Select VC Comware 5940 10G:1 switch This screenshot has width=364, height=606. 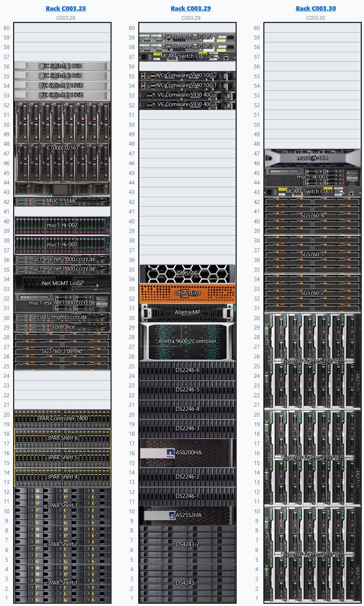(187, 85)
